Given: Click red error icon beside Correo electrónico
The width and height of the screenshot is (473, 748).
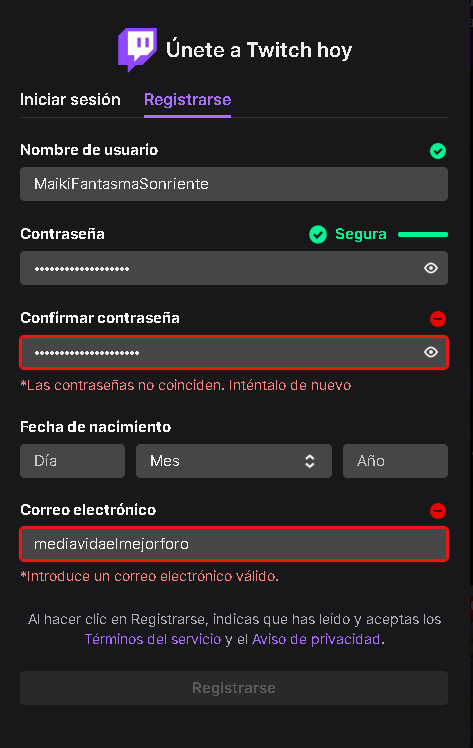Looking at the screenshot, I should pos(438,511).
